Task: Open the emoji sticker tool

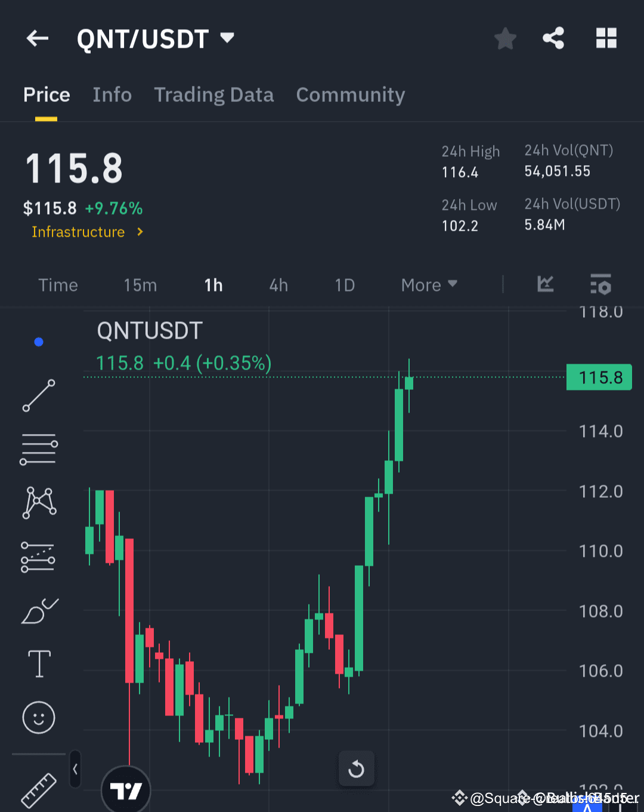Action: (x=38, y=717)
